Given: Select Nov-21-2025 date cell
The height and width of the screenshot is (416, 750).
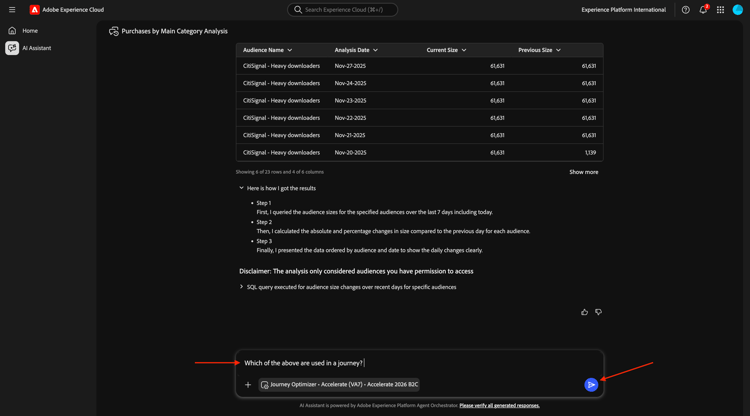Looking at the screenshot, I should 350,135.
